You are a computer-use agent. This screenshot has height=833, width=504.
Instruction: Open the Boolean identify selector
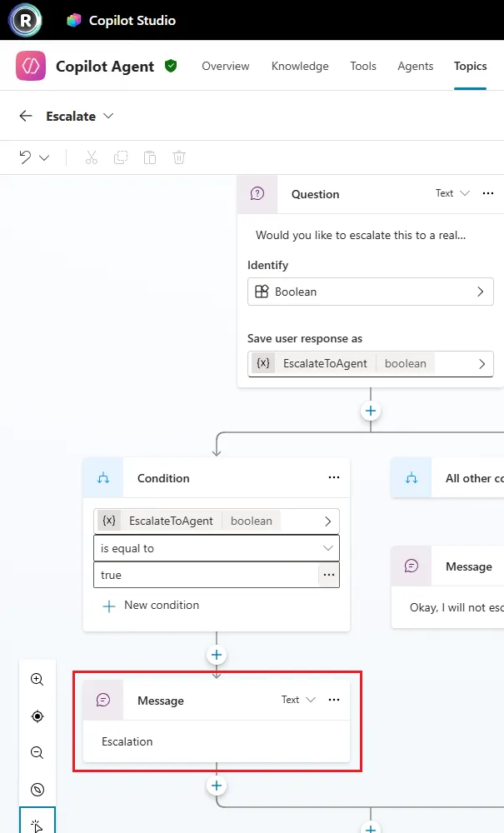click(x=371, y=292)
